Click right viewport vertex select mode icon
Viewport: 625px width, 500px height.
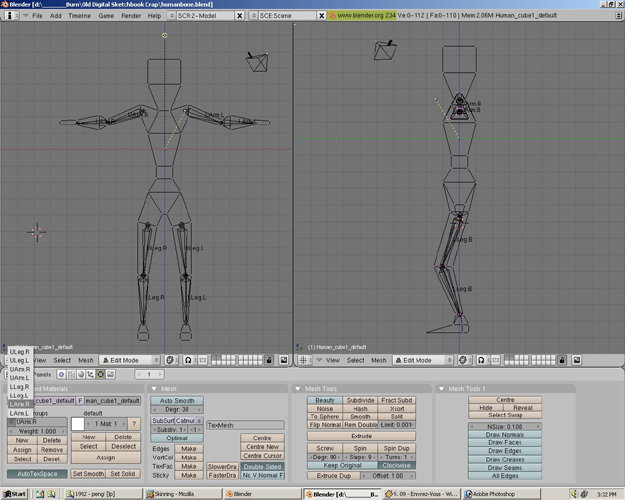(x=495, y=360)
